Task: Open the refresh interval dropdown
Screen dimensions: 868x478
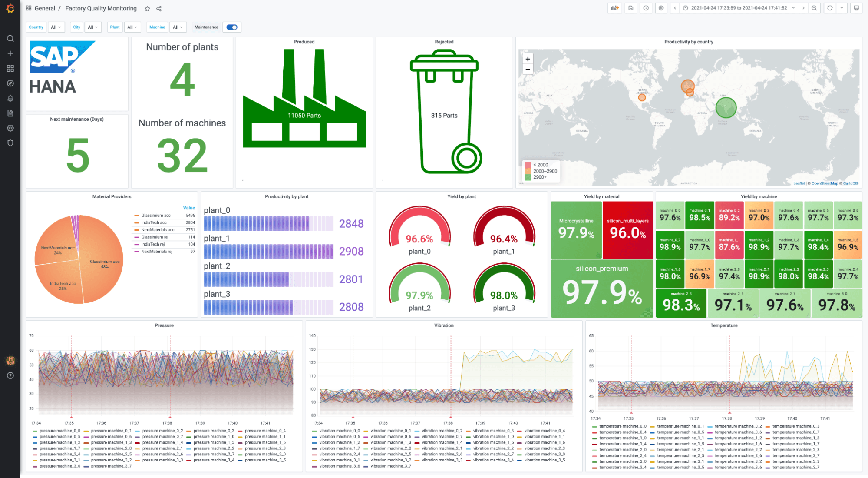Action: tap(841, 8)
